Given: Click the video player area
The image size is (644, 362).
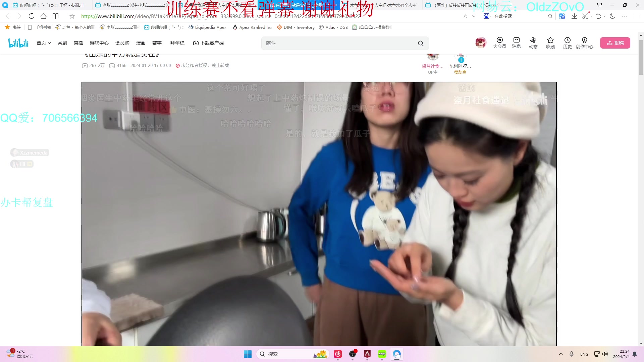Looking at the screenshot, I should [x=319, y=214].
